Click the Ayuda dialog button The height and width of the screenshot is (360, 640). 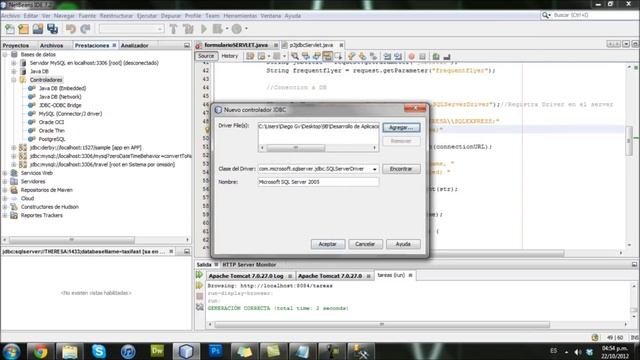coord(403,244)
